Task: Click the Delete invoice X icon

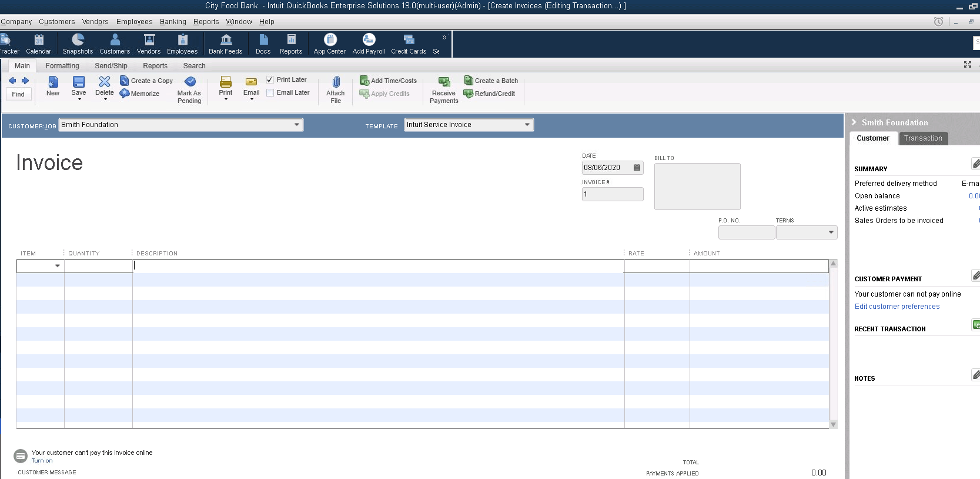Action: pyautogui.click(x=105, y=82)
